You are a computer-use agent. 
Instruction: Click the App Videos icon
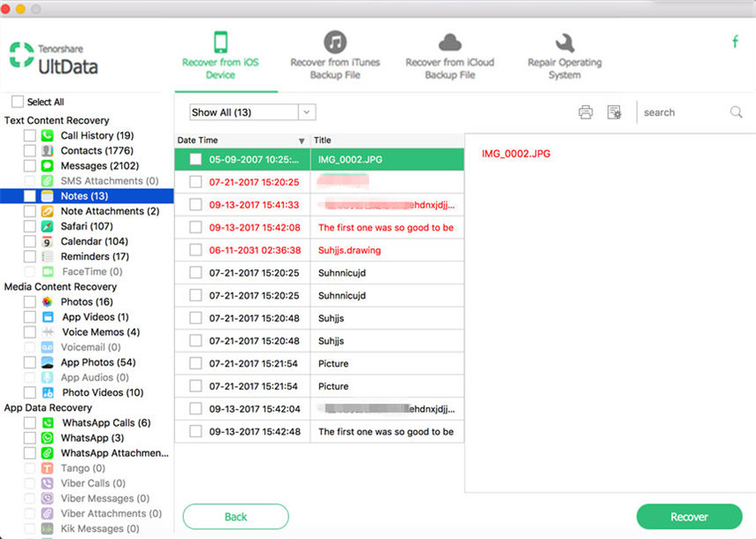pos(47,317)
